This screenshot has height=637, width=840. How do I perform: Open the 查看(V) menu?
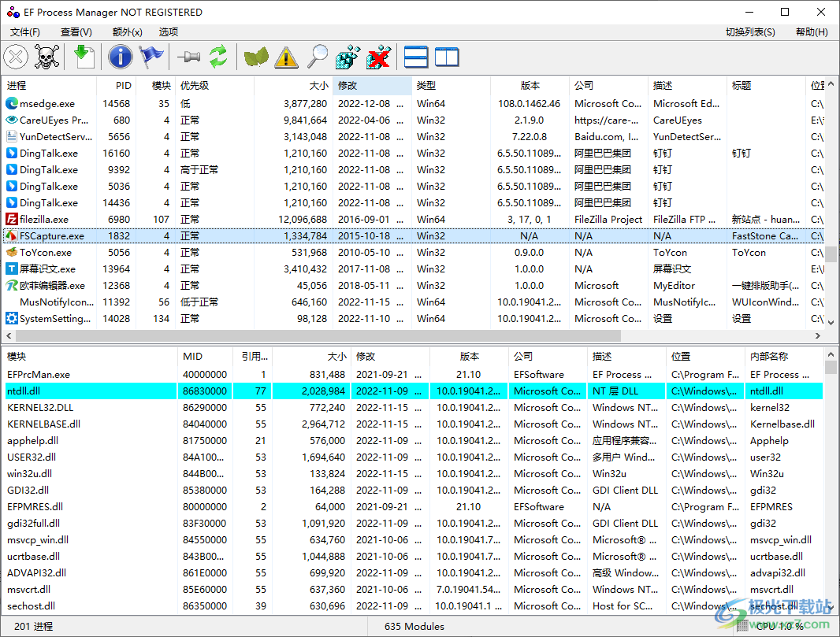[76, 32]
